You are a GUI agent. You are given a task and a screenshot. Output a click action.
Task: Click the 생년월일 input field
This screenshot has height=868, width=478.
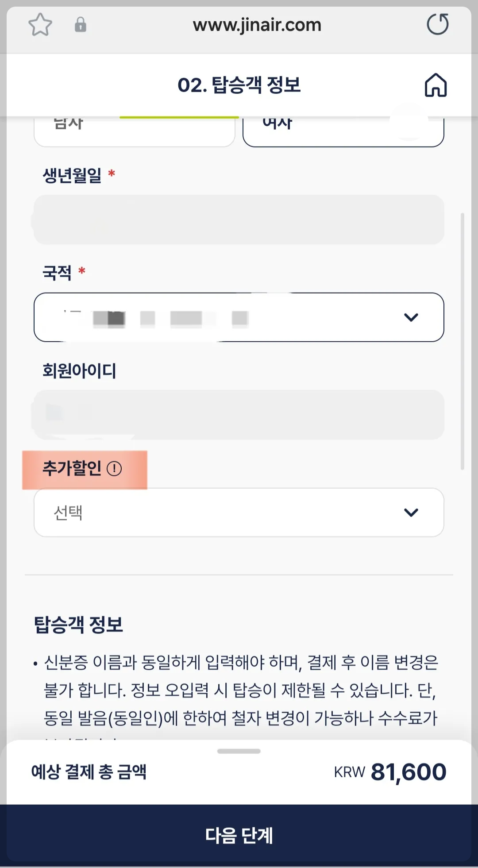pos(239,220)
